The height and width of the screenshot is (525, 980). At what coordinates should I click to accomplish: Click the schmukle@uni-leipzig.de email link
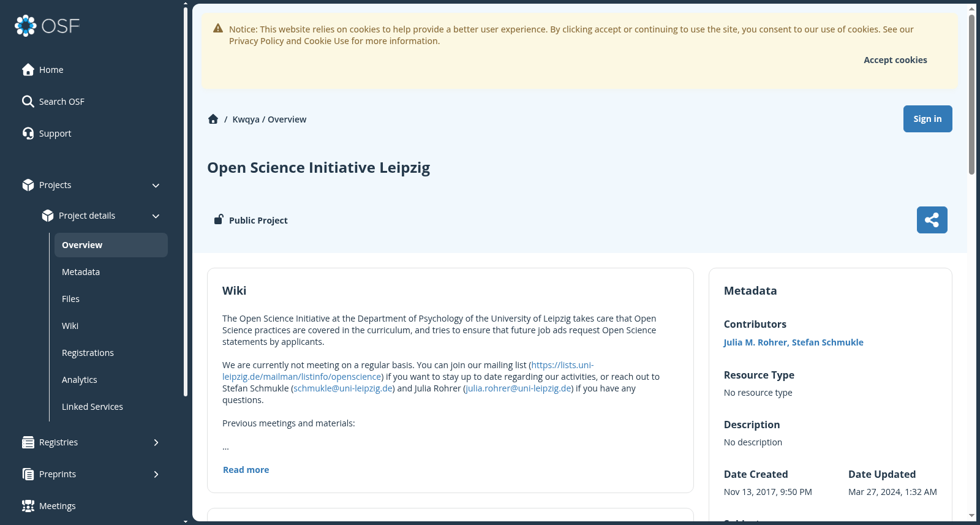point(343,388)
